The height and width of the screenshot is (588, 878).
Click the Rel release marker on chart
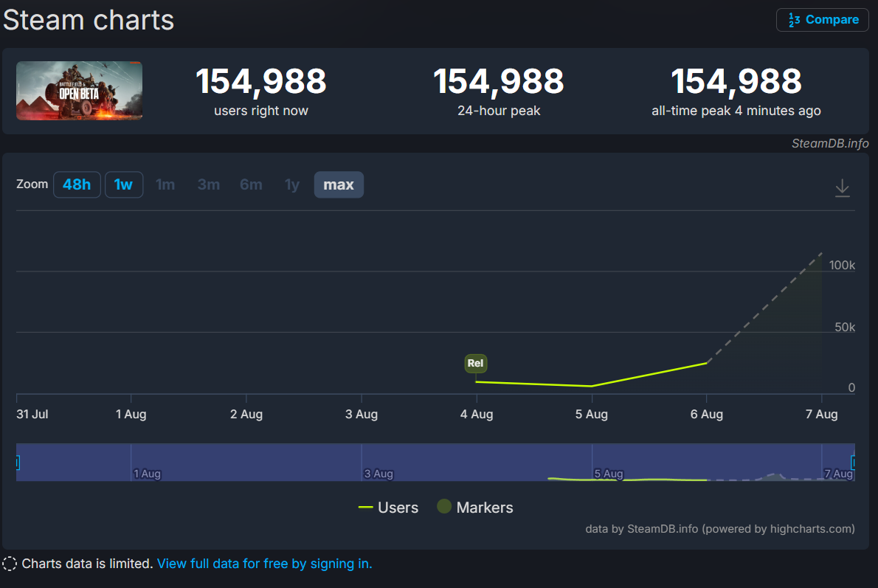[x=475, y=364]
